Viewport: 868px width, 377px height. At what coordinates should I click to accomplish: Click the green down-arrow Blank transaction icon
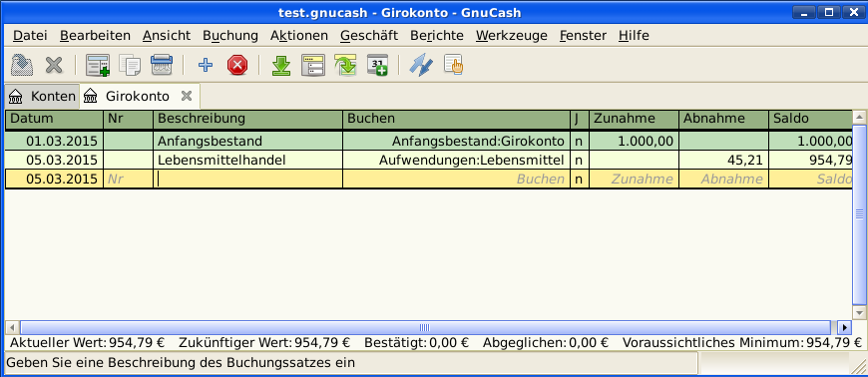pos(281,65)
